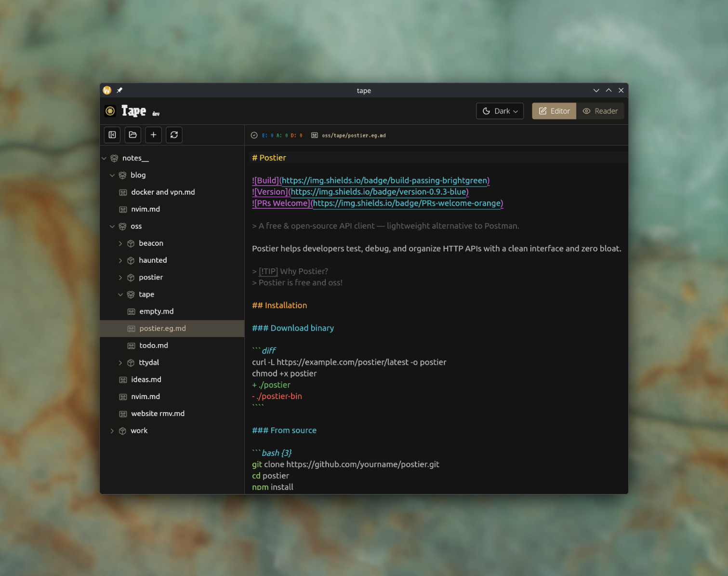This screenshot has width=728, height=576.
Task: Click the '### From source' heading
Action: [284, 430]
